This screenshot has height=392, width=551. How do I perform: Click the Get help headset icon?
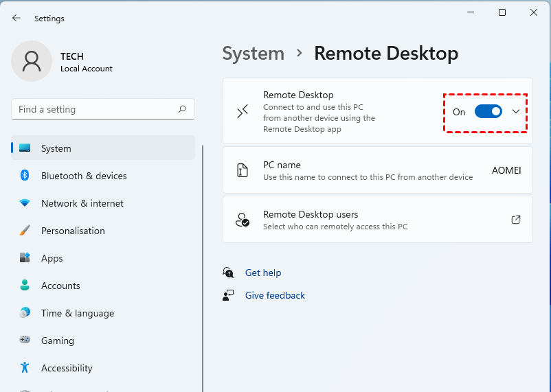point(228,273)
